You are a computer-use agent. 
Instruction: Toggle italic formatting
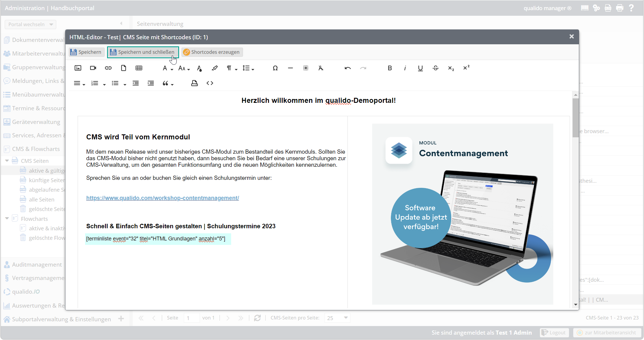pyautogui.click(x=405, y=68)
